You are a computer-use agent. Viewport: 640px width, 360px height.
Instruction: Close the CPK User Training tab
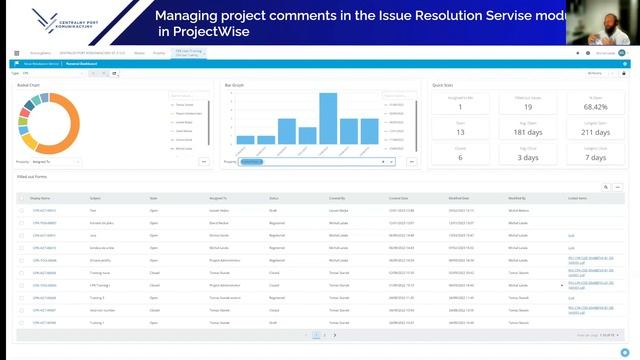[204, 53]
